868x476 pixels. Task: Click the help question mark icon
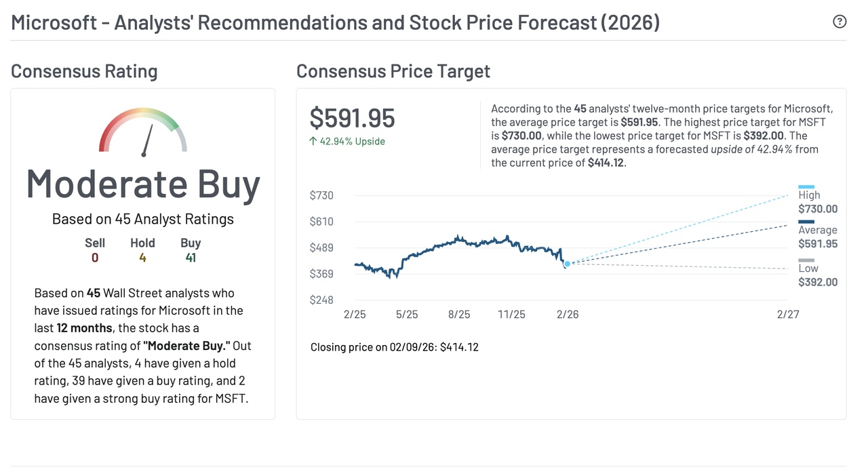(840, 22)
